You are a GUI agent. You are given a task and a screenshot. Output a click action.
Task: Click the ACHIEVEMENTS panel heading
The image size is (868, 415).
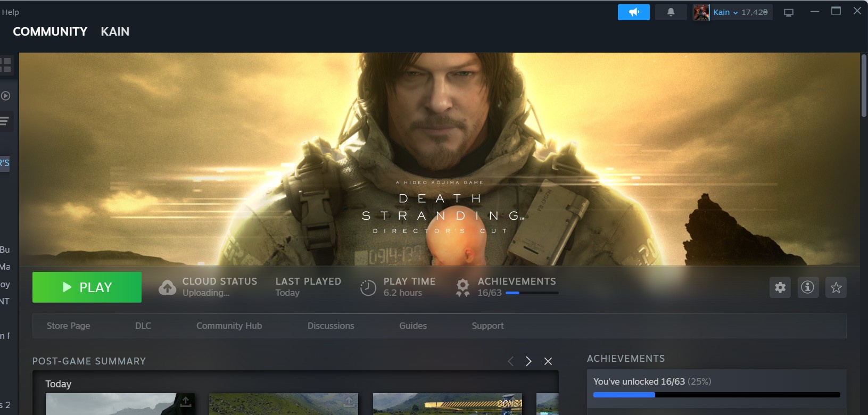[626, 359]
